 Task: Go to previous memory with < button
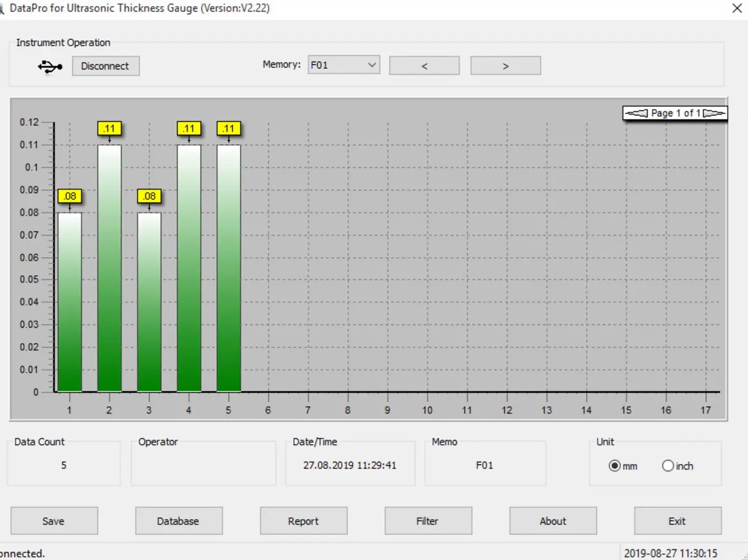point(424,66)
